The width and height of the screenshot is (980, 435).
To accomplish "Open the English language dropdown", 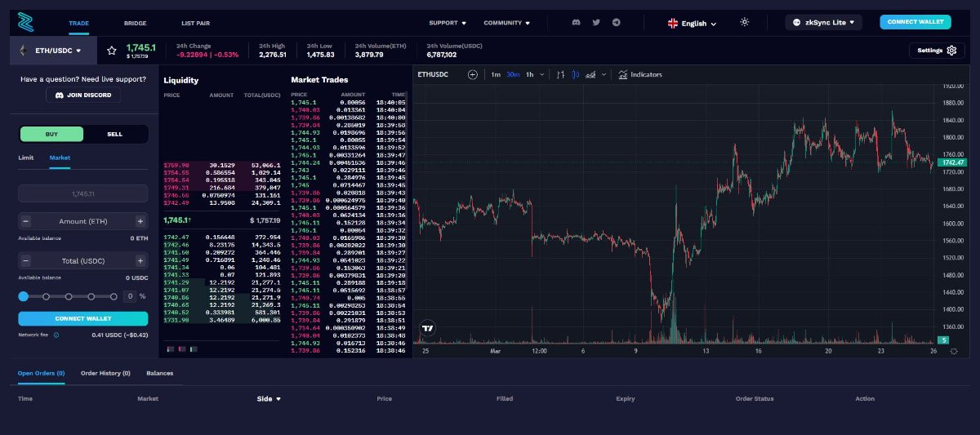I will [692, 24].
